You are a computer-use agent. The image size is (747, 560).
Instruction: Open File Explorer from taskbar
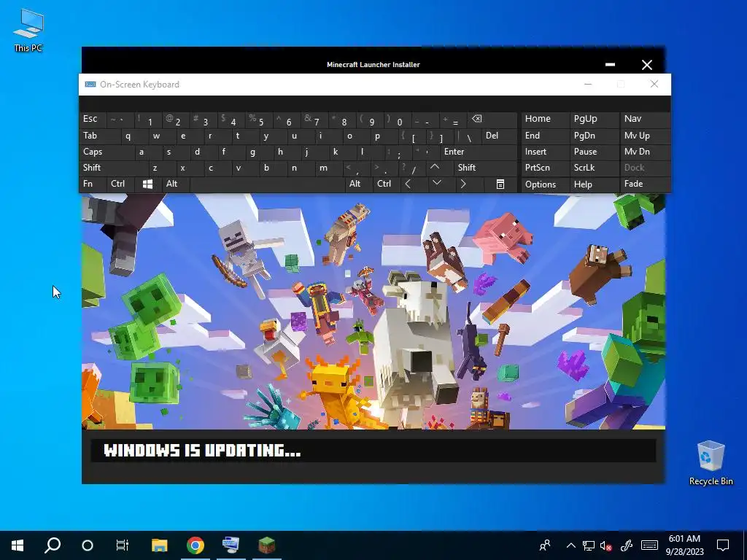[x=159, y=545]
